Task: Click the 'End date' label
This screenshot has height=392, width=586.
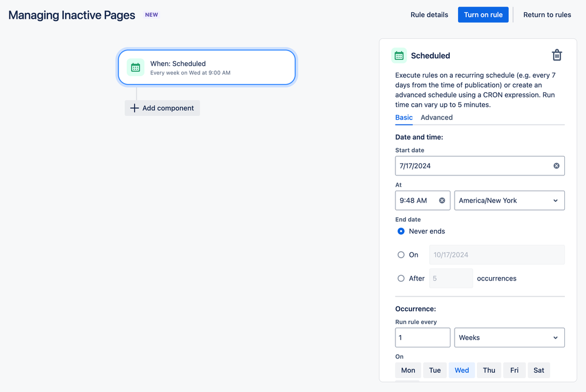Action: click(408, 219)
